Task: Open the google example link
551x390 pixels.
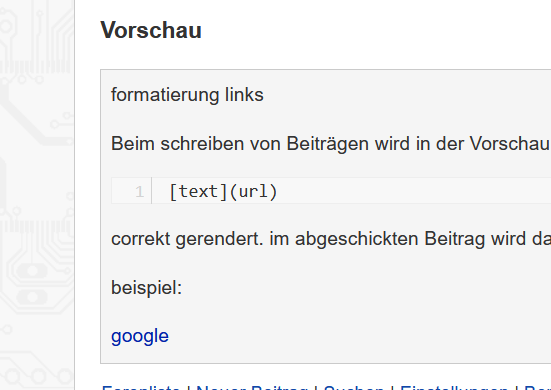Action: pos(140,336)
